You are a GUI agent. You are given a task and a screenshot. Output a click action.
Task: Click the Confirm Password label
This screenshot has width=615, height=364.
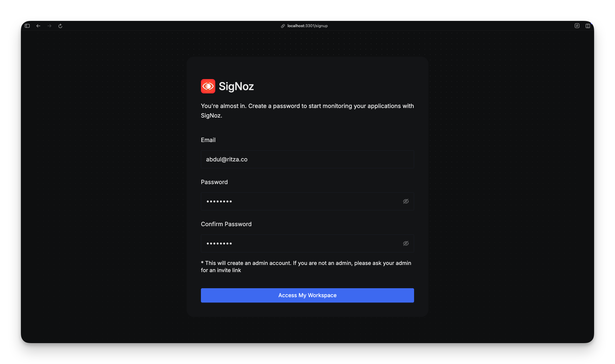(x=226, y=224)
